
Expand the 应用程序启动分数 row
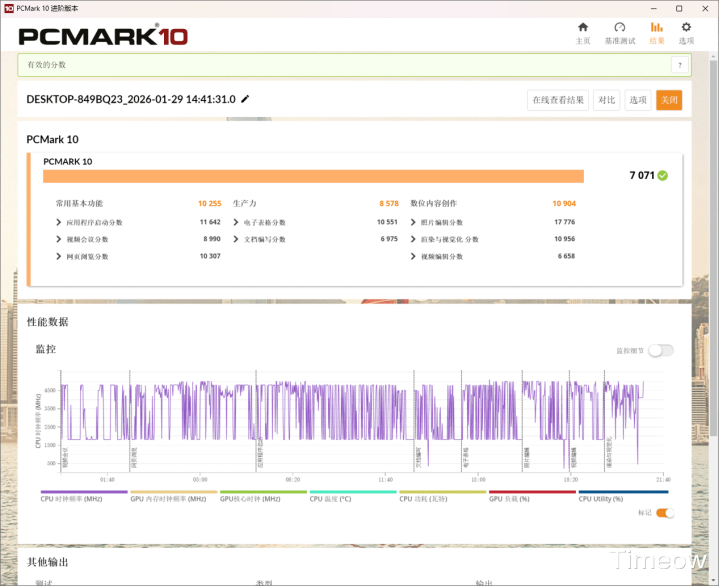59,222
